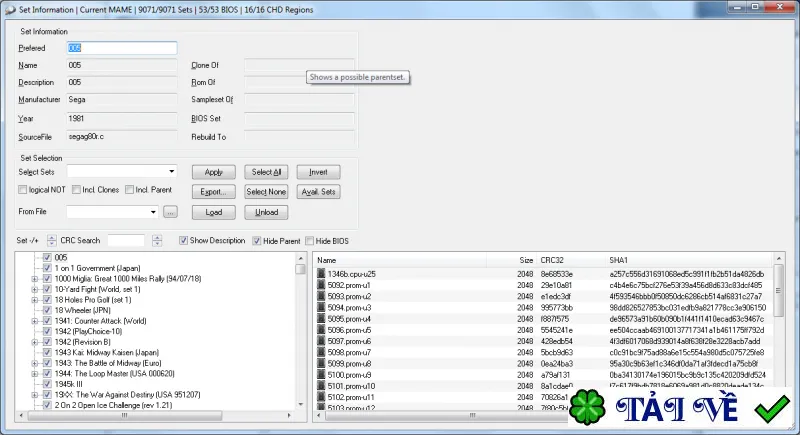800x435 pixels.
Task: Open the From File dropdown
Action: click(153, 212)
